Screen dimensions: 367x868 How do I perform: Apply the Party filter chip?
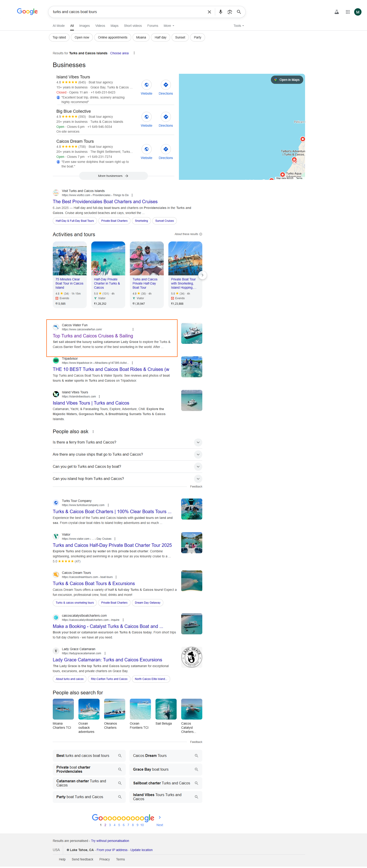tap(198, 37)
